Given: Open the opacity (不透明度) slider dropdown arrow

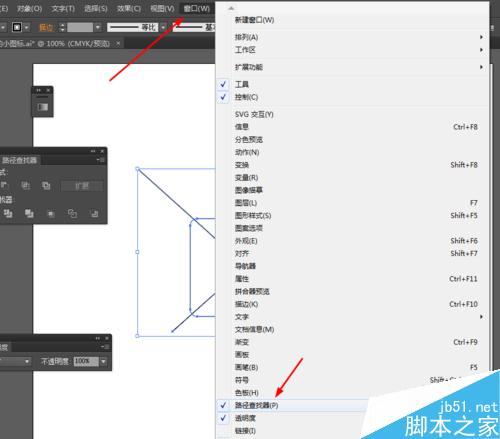Looking at the screenshot, I should point(104,361).
